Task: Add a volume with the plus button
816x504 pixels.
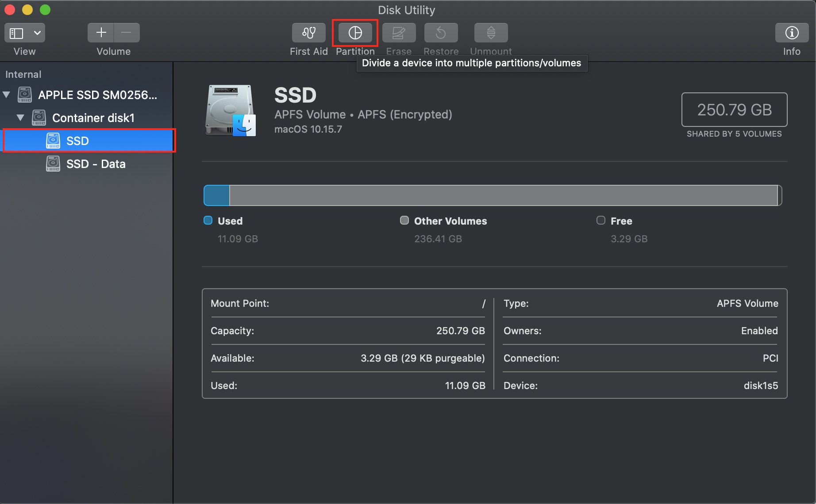Action: (101, 33)
